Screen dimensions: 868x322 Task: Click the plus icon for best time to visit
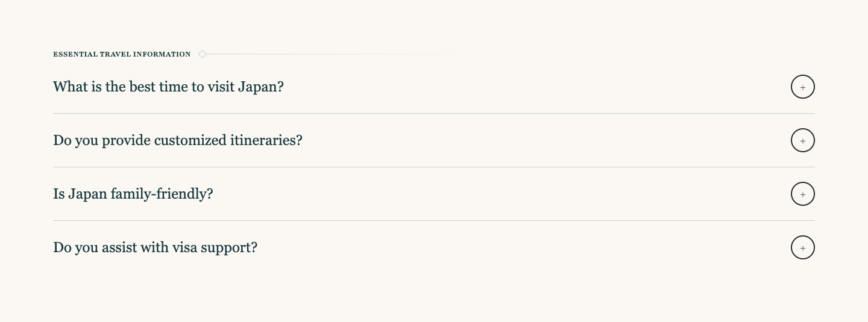[802, 87]
